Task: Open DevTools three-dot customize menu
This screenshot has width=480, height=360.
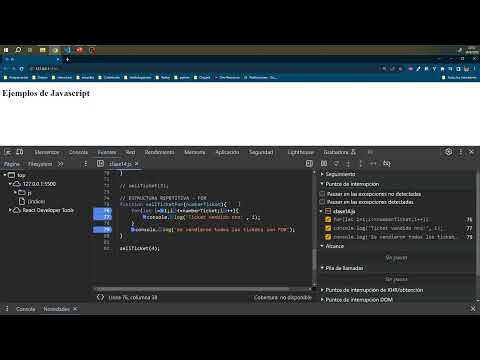Action: point(461,152)
